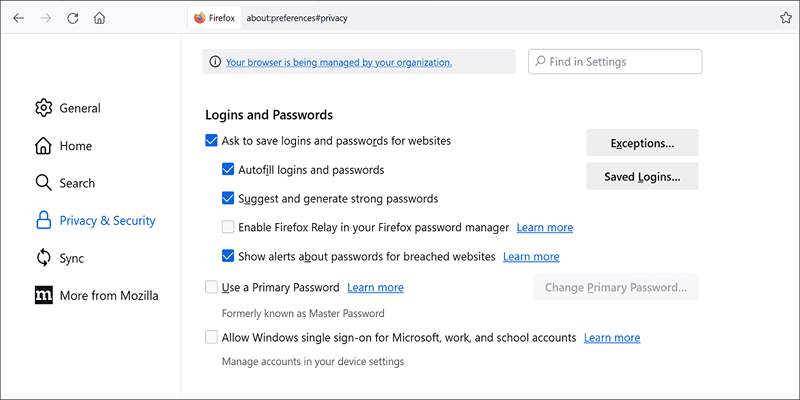This screenshot has height=400, width=800.
Task: Click the browser home icon
Action: point(99,18)
